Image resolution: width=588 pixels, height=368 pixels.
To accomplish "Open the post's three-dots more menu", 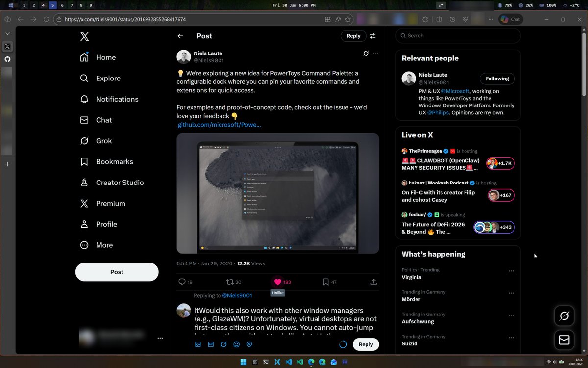I will (x=376, y=53).
